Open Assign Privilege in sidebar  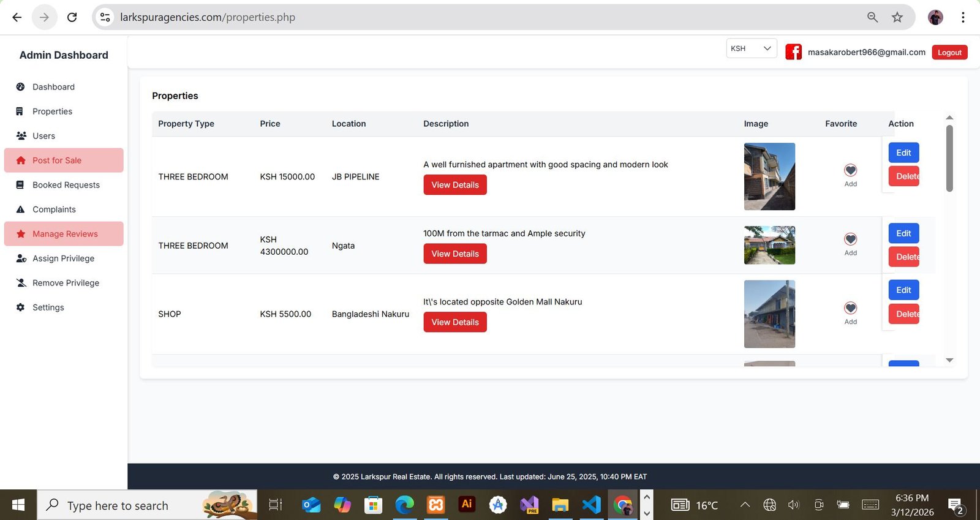coord(64,258)
